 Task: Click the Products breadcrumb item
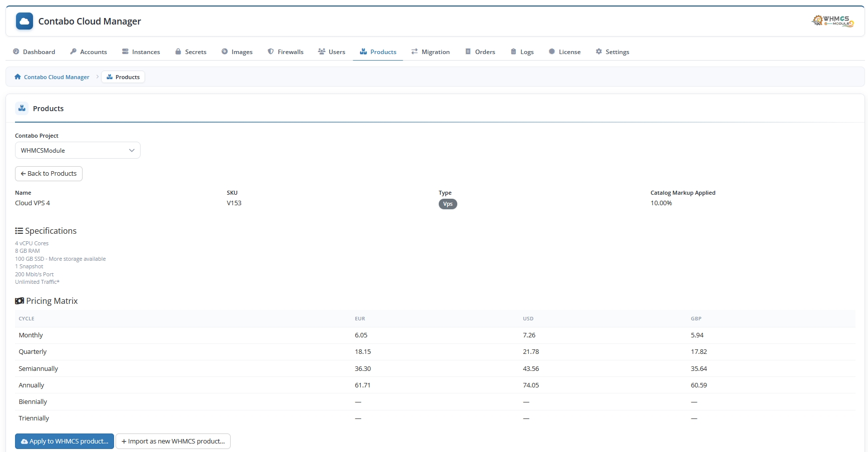(123, 77)
